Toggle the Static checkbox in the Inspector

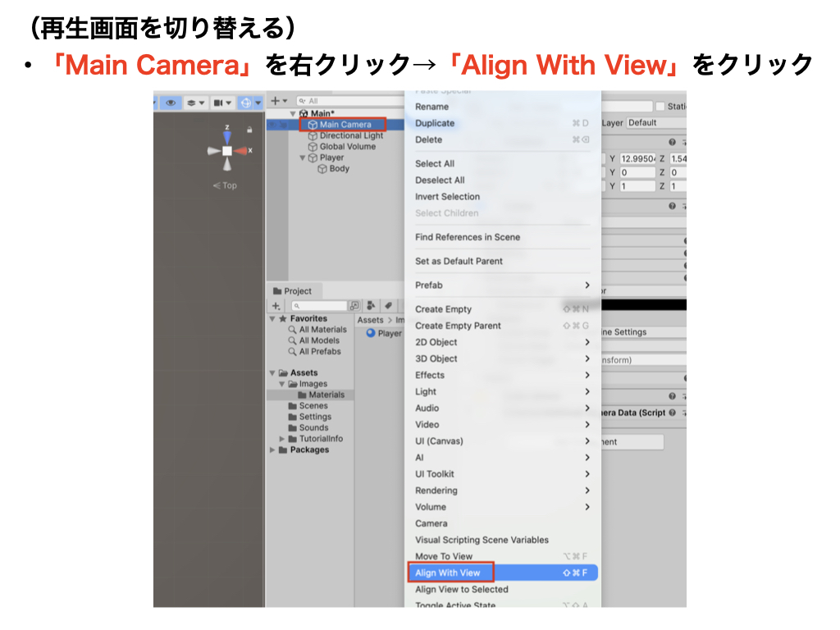(x=660, y=106)
